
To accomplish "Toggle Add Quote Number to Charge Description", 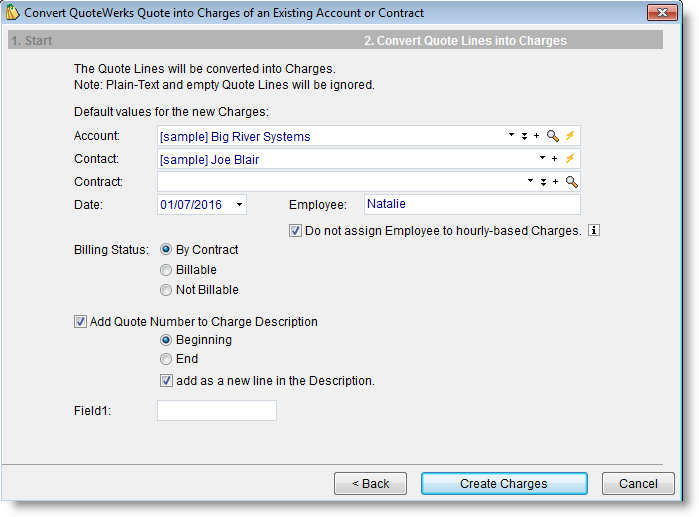I will [x=81, y=322].
